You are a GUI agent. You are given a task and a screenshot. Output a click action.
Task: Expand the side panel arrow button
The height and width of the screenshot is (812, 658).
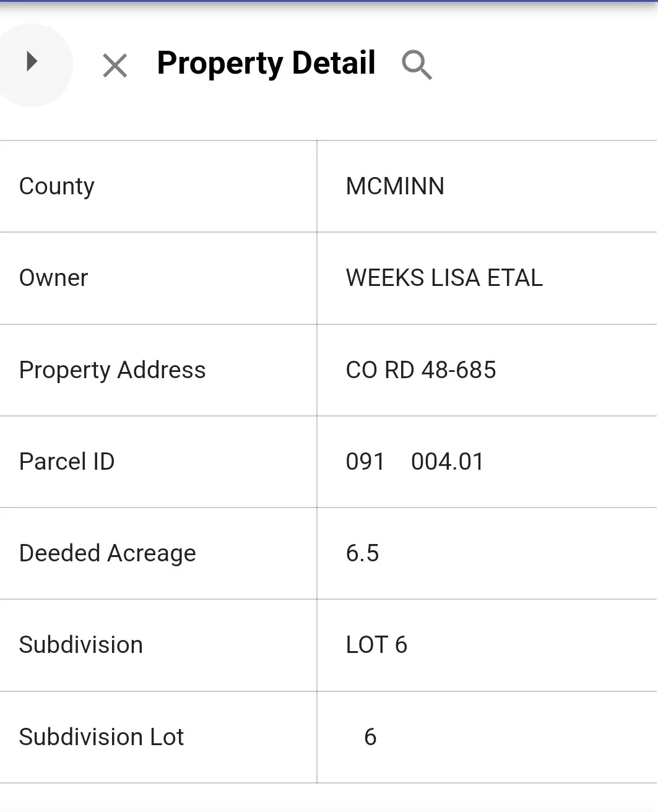point(31,63)
